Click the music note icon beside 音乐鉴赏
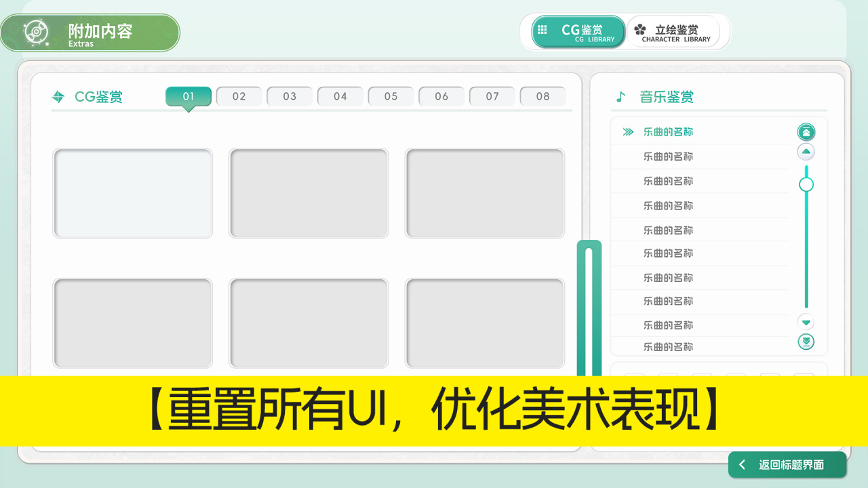This screenshot has height=488, width=868. click(620, 97)
